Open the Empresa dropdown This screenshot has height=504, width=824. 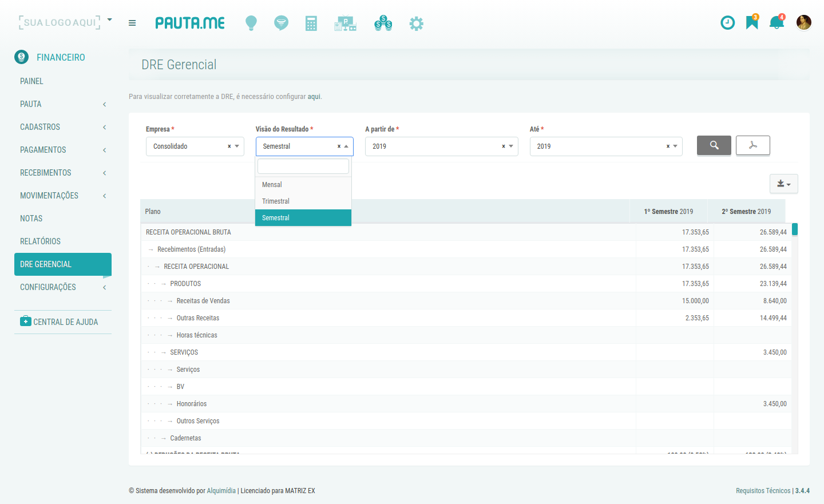(x=195, y=146)
